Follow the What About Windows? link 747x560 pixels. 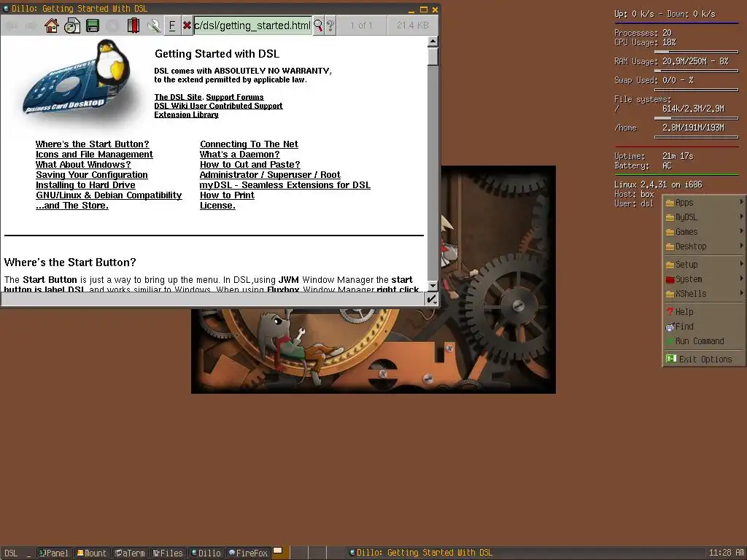pyautogui.click(x=83, y=164)
